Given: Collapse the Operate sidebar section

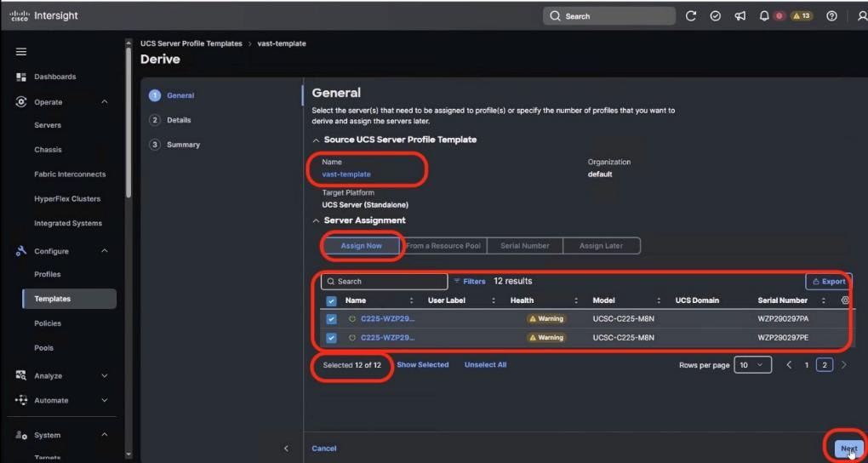Looking at the screenshot, I should (104, 102).
